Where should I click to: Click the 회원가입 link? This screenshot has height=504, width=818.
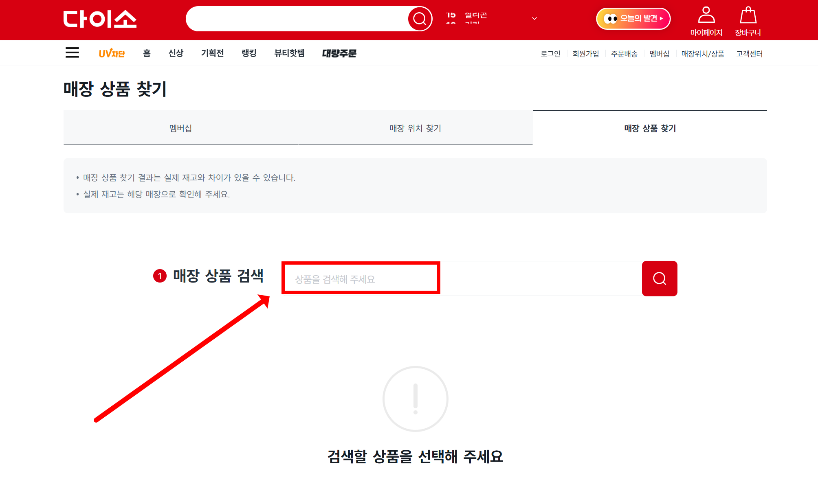click(585, 53)
